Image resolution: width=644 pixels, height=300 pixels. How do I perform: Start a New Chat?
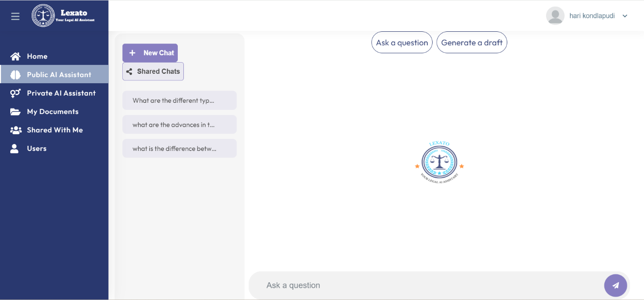pyautogui.click(x=150, y=53)
